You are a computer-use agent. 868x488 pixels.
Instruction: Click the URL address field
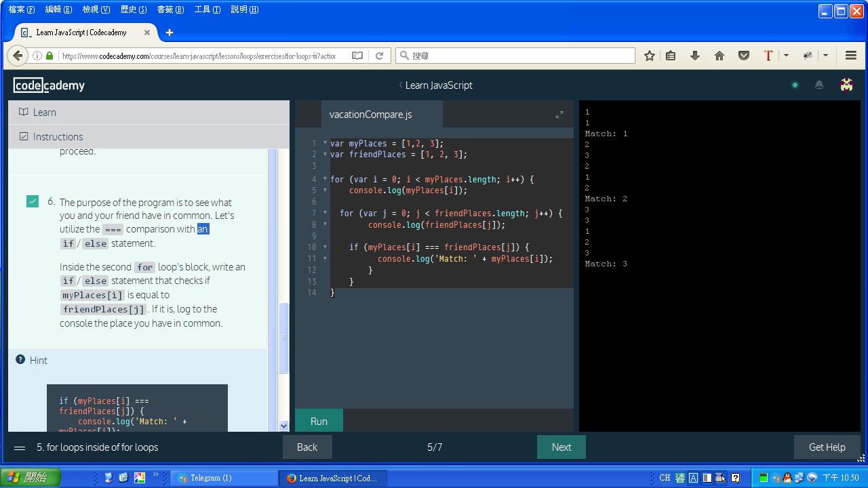click(x=199, y=56)
